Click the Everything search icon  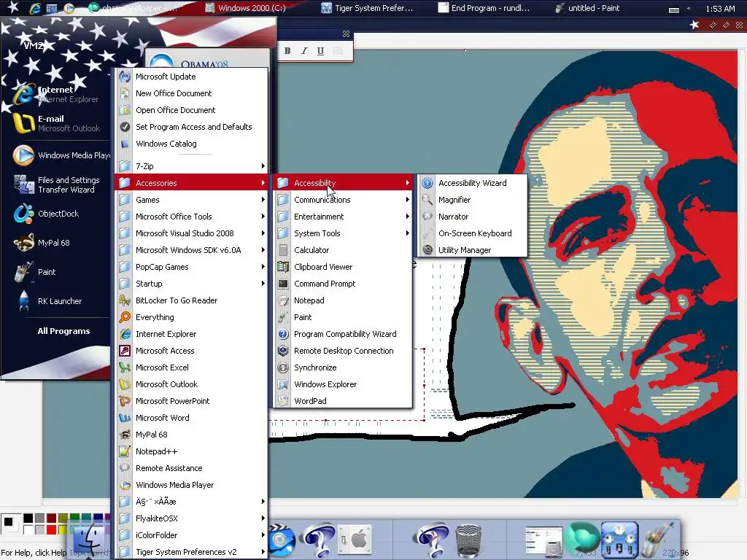point(125,317)
